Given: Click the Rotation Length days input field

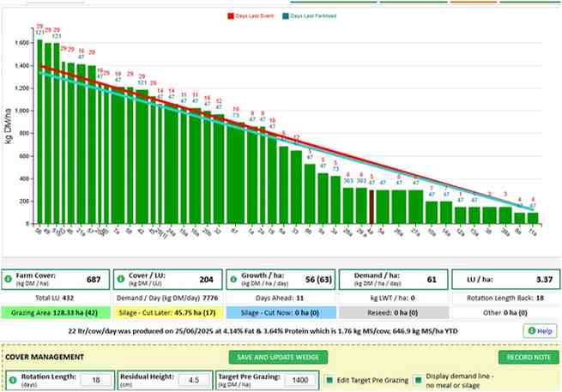Looking at the screenshot, I should tap(96, 380).
